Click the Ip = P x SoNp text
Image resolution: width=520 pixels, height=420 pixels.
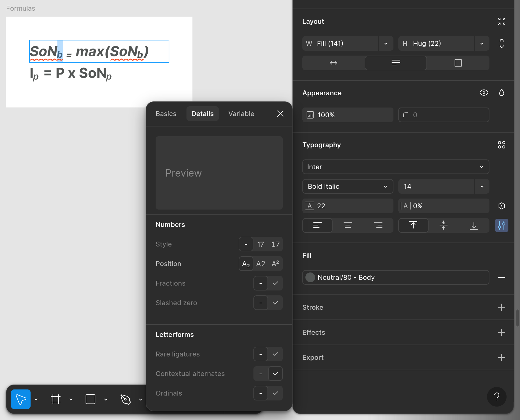[x=71, y=74]
